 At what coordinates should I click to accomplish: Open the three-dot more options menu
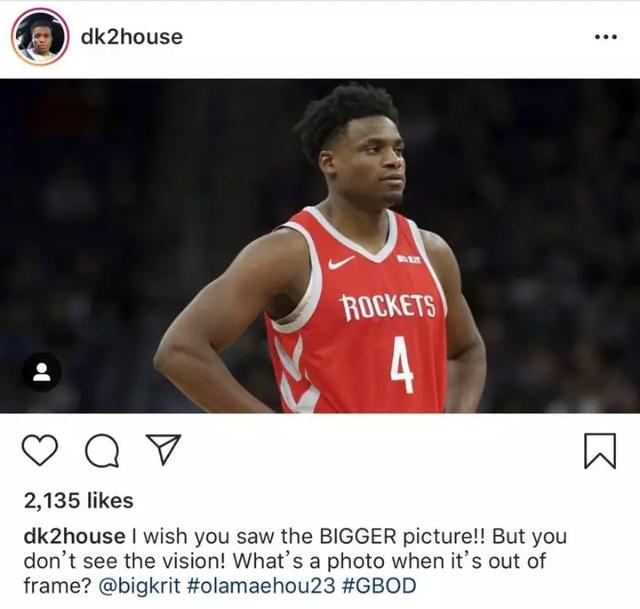(606, 37)
